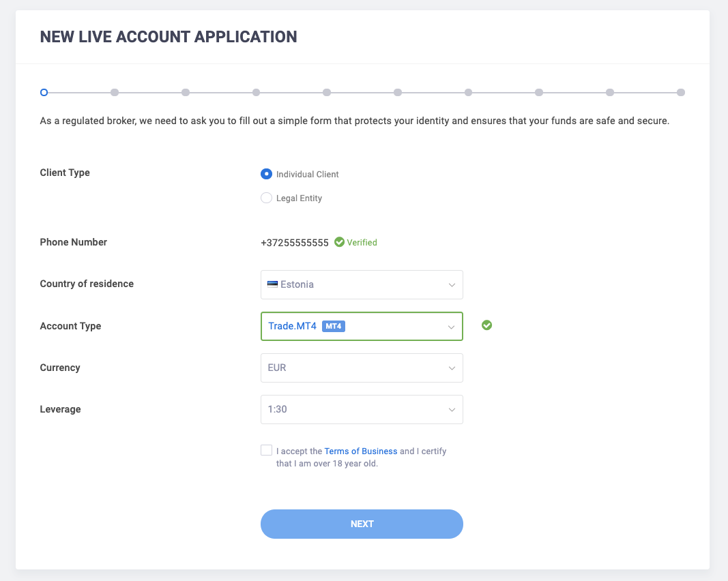Click the fifth step dot in progress bar

coord(327,92)
